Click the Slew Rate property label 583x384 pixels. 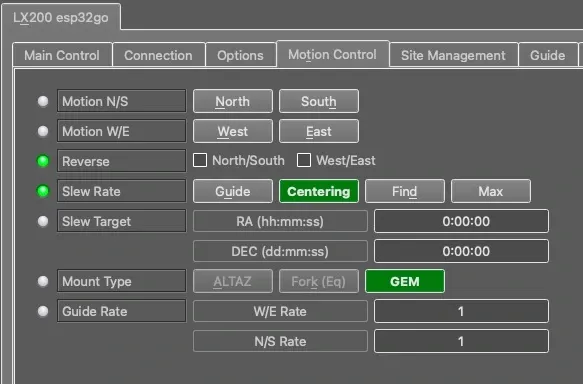(x=122, y=191)
